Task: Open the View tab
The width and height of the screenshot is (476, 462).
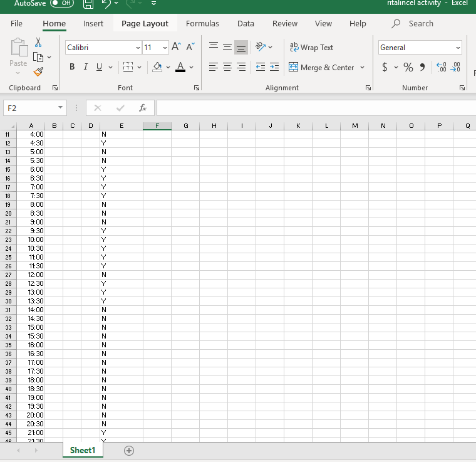Action: [323, 24]
